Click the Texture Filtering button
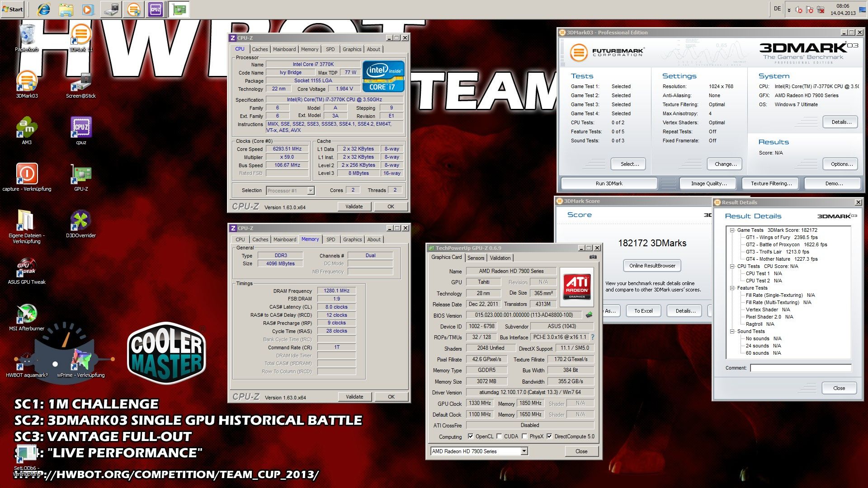This screenshot has width=868, height=488. (x=771, y=183)
